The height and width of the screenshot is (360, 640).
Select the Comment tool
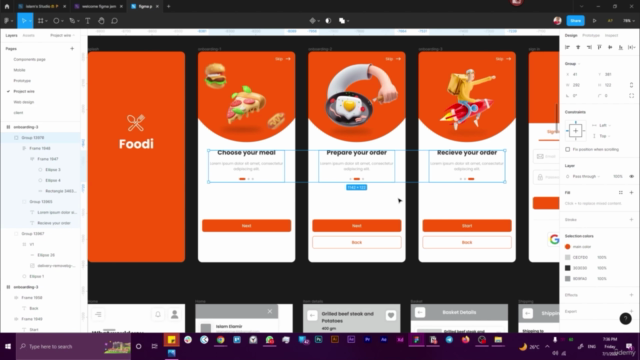[x=115, y=21]
